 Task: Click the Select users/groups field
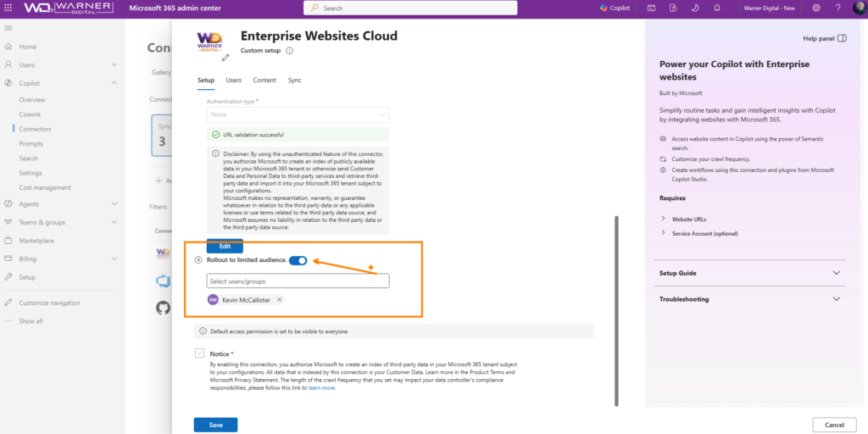tap(298, 281)
